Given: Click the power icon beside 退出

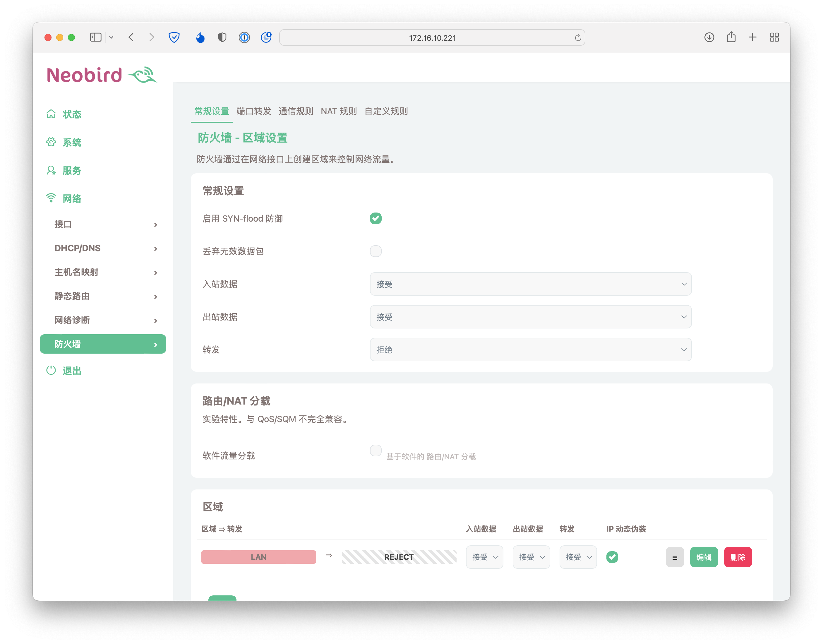Looking at the screenshot, I should coord(51,370).
